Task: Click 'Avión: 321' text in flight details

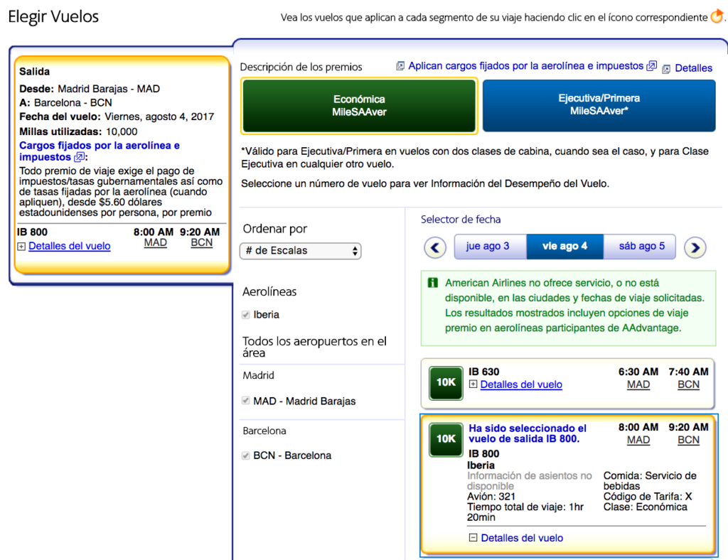Action: tap(491, 497)
